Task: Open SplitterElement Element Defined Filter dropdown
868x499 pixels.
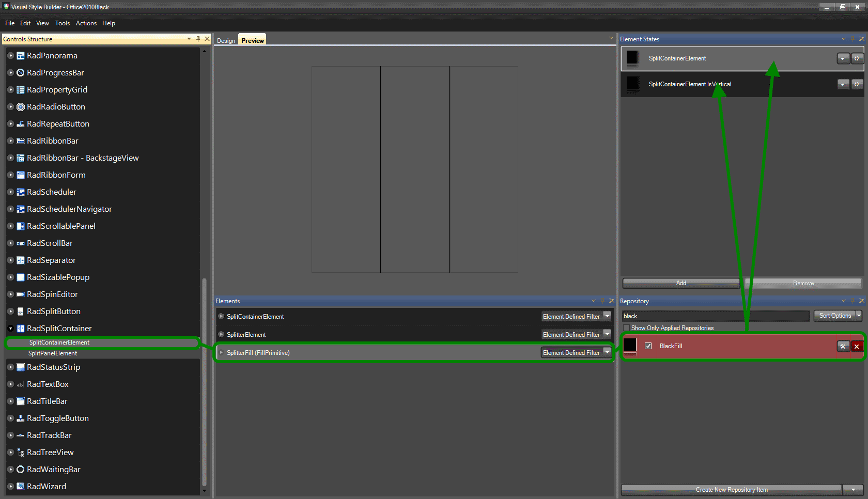Action: [x=607, y=334]
